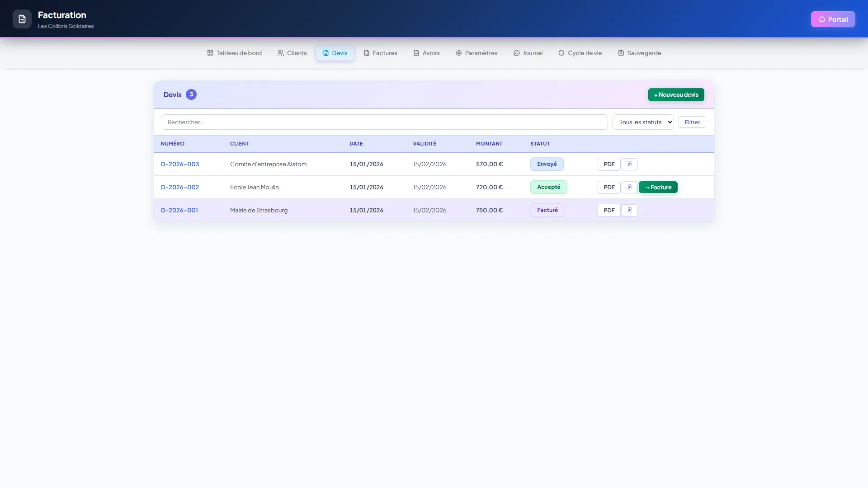Convert D-2026-002 with the Facture button
The image size is (868, 488).
658,187
